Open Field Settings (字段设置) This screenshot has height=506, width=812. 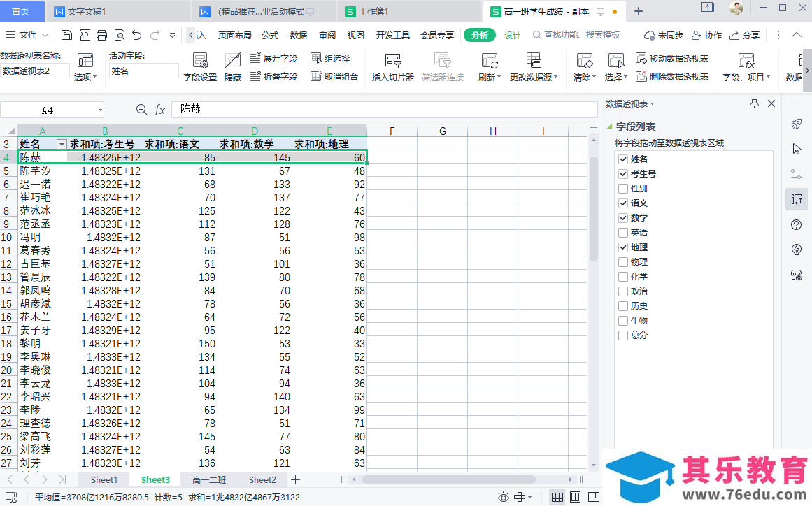200,67
